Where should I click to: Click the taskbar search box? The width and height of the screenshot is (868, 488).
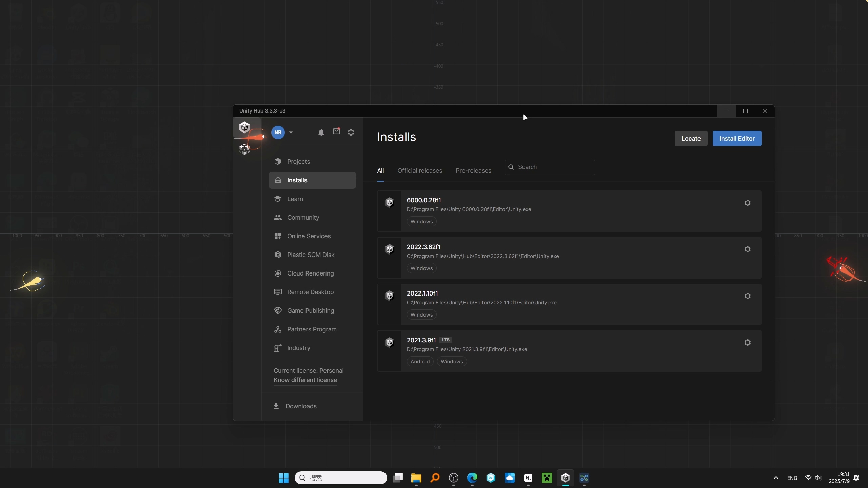pyautogui.click(x=341, y=478)
